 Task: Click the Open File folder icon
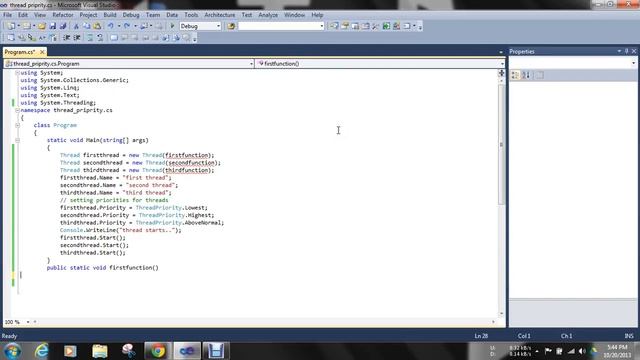point(42,26)
